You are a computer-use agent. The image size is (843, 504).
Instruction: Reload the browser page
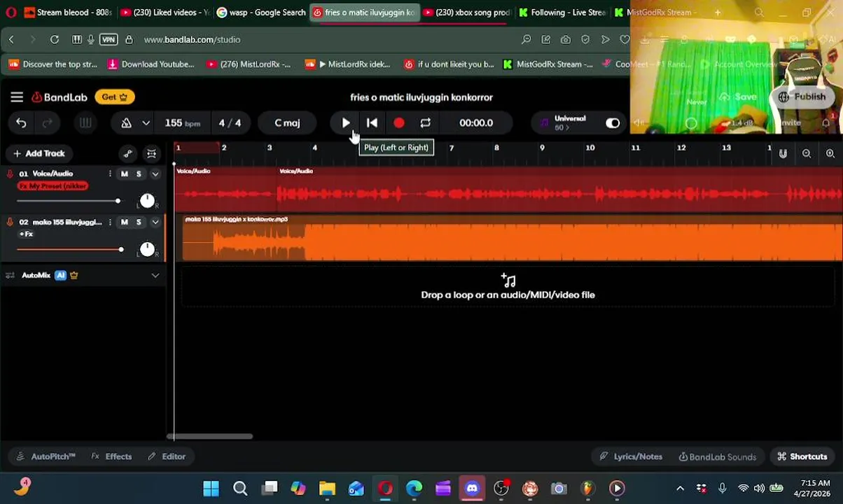pyautogui.click(x=55, y=40)
